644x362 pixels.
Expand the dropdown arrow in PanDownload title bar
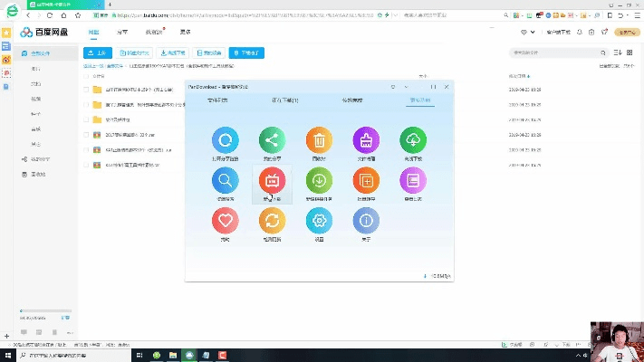point(393,86)
